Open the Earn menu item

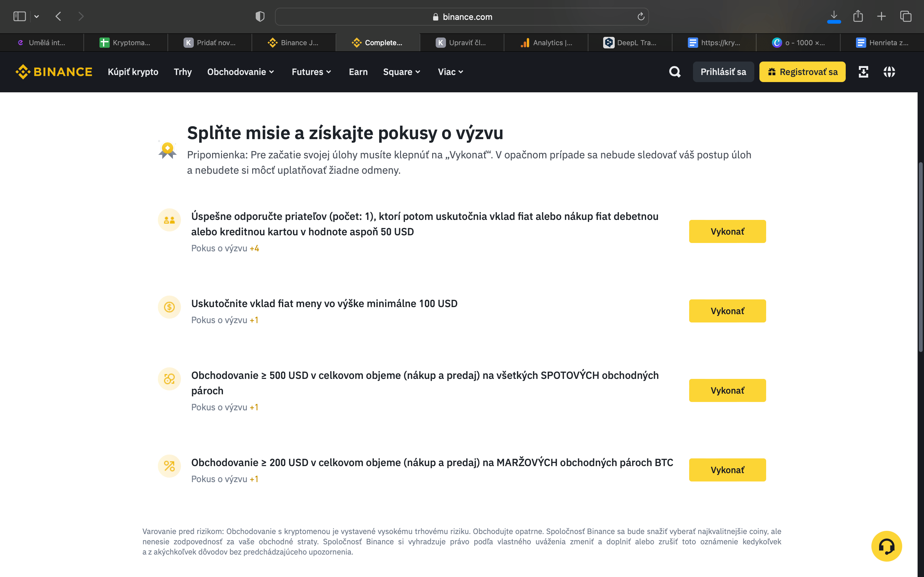(x=358, y=72)
